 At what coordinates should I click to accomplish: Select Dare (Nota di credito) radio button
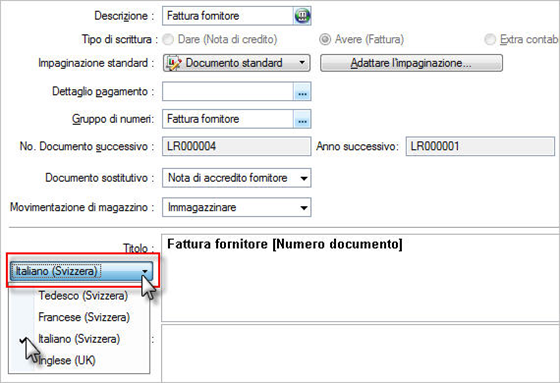coord(168,39)
